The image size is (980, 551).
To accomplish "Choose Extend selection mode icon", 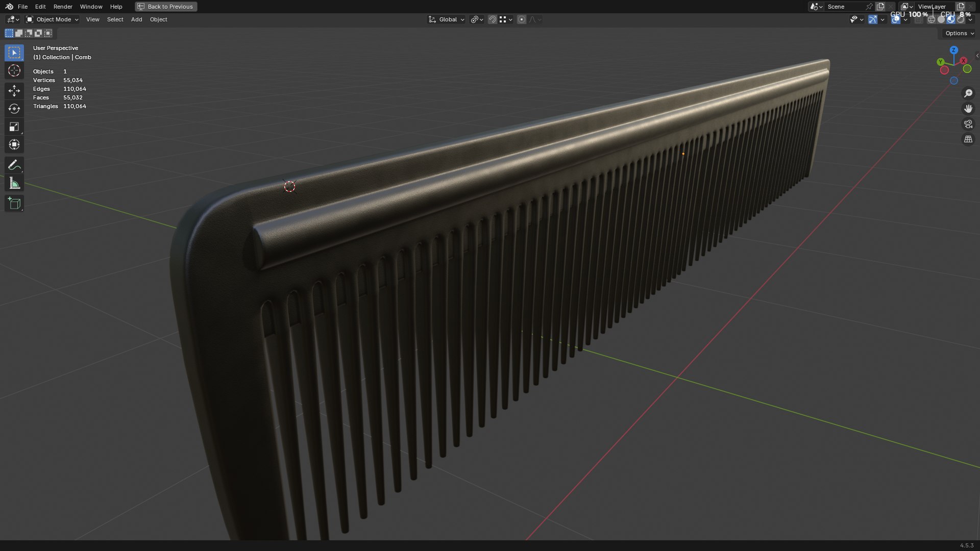I will click(x=19, y=33).
